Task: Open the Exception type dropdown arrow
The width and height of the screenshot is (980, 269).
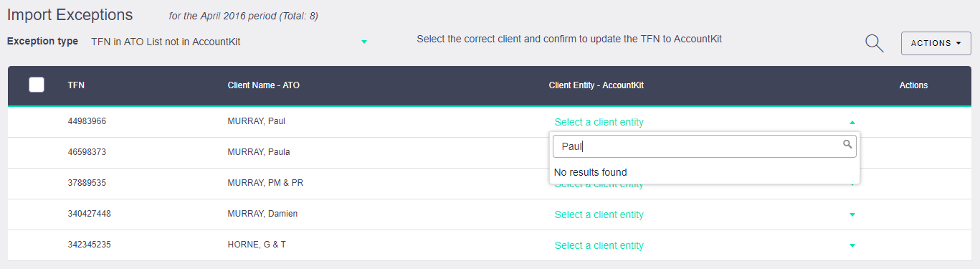Action: coord(363,42)
